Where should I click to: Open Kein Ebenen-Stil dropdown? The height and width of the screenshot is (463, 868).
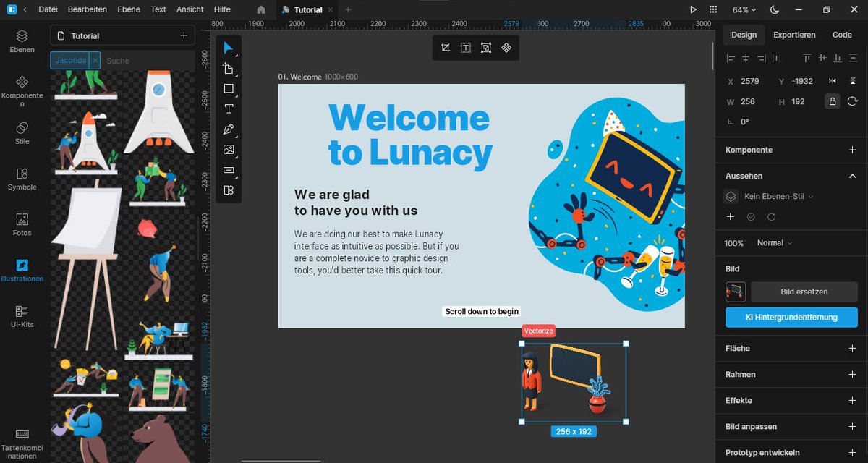tap(778, 196)
